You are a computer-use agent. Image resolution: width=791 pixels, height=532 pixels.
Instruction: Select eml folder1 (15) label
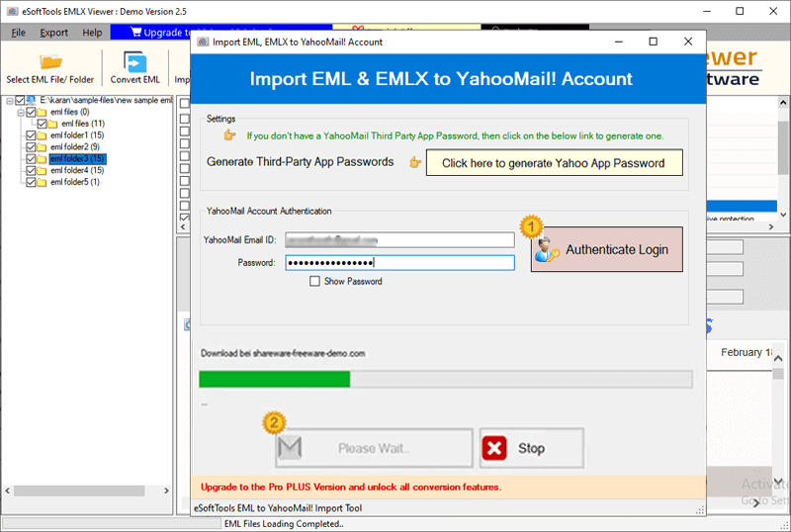[x=77, y=135]
